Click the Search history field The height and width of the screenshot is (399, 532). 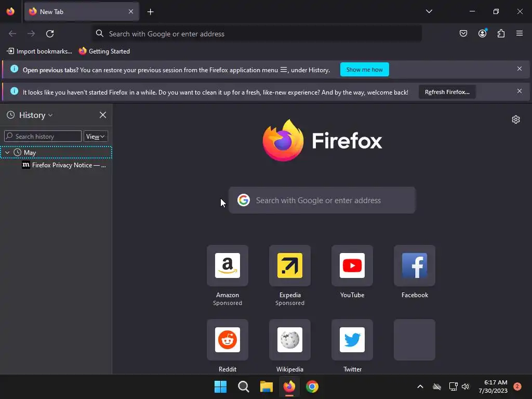(x=43, y=137)
